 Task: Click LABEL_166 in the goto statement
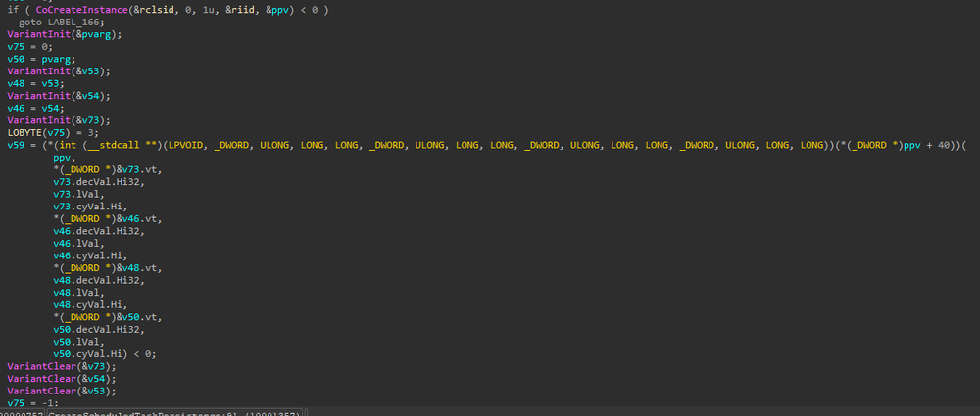tap(75, 22)
